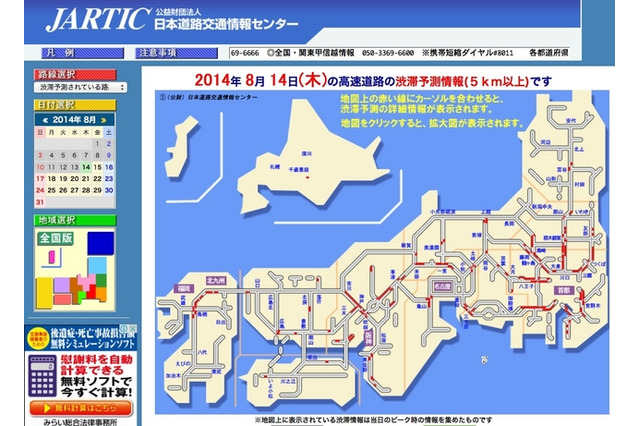The image size is (640, 426).
Task: Select date 21 in the calendar
Action: (x=86, y=179)
